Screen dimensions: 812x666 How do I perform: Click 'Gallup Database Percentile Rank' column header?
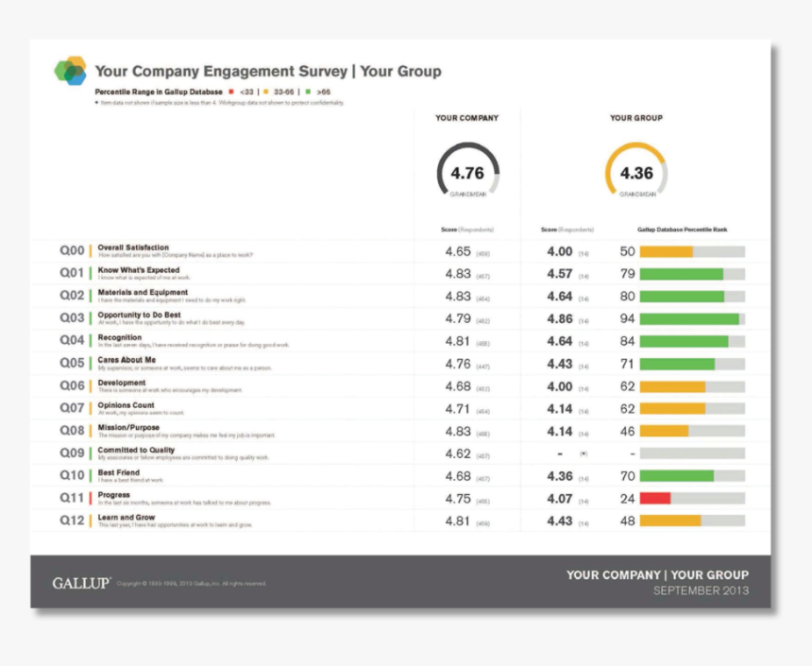tap(682, 229)
